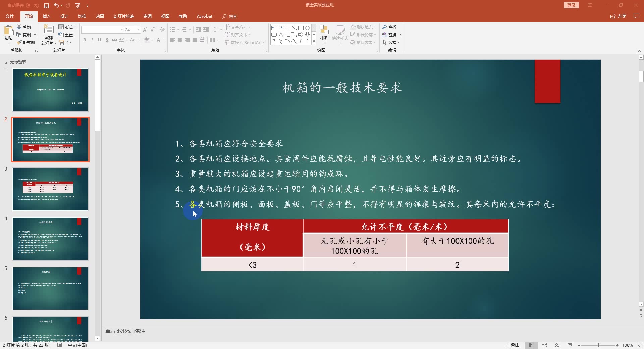The width and height of the screenshot is (644, 349).
Task: Undo the last action
Action: point(56,5)
